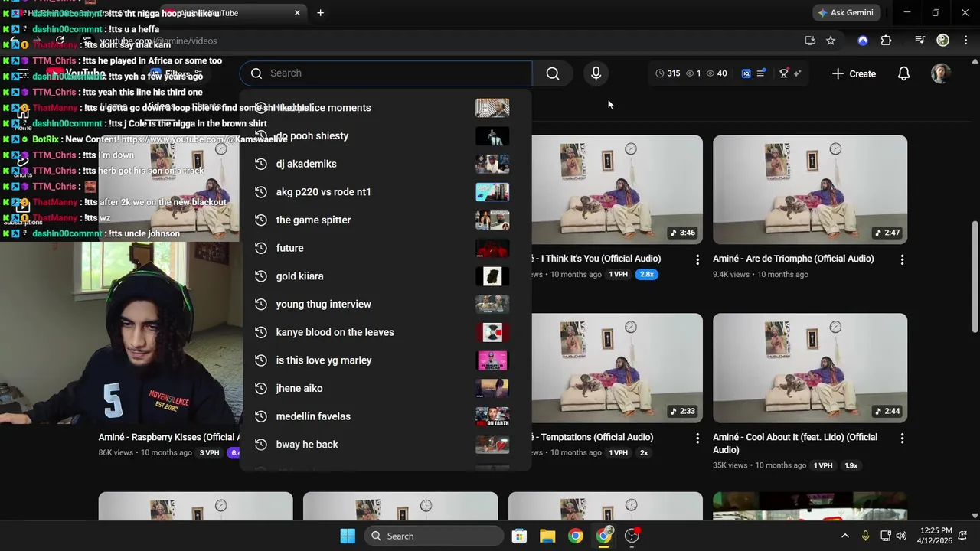The width and height of the screenshot is (980, 551).
Task: Open the account avatar menu
Action: pos(940,73)
